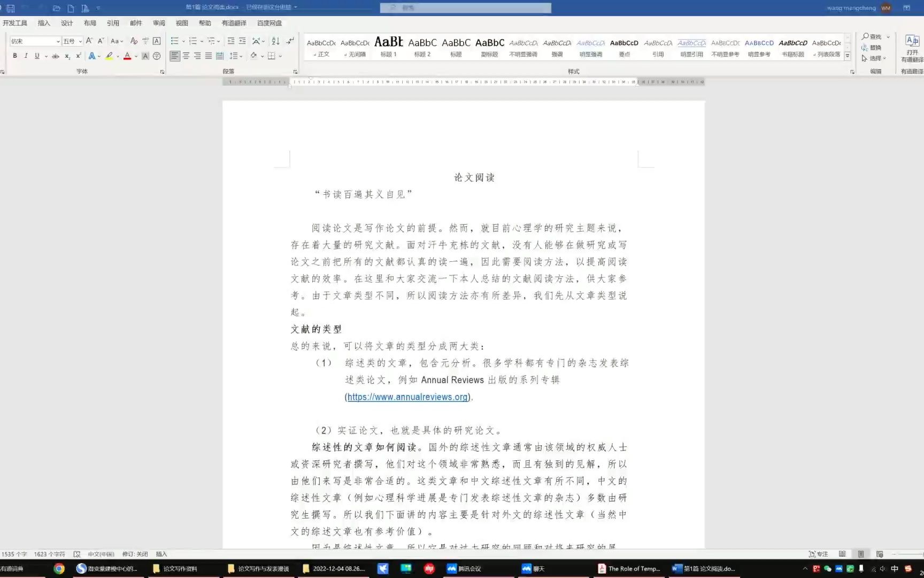Screen dimensions: 924x578
Task: Apply paragraph shading fill color
Action: (254, 56)
